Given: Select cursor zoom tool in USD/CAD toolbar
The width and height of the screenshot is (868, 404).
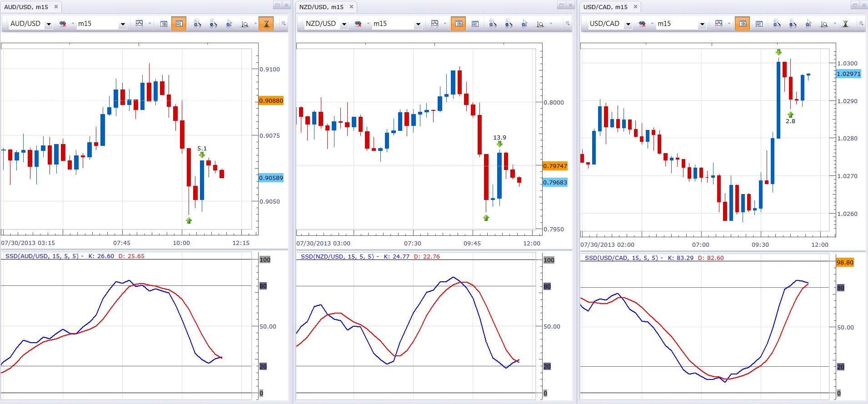Looking at the screenshot, I should coord(808,24).
